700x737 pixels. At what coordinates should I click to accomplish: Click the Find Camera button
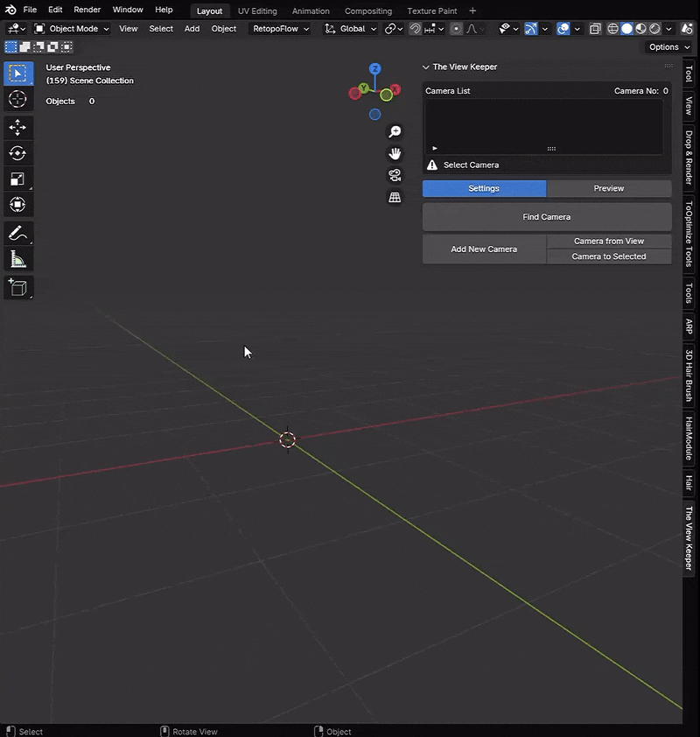[547, 217]
